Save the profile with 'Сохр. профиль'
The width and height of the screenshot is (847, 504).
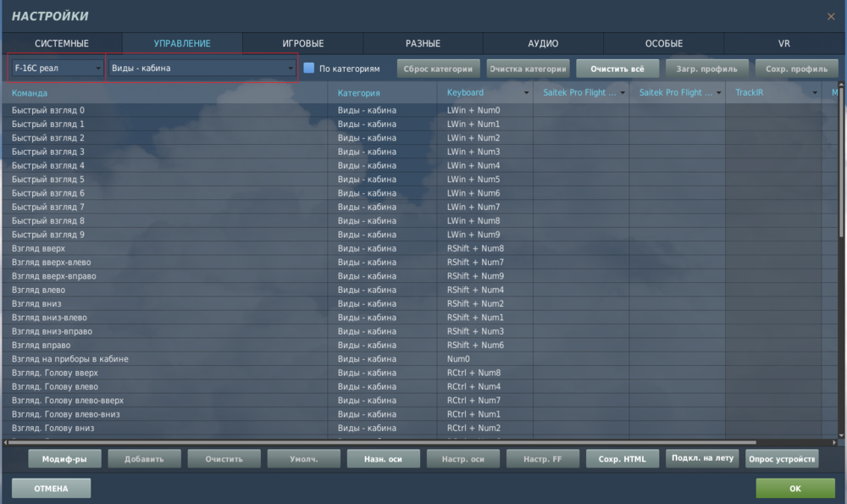(x=796, y=68)
